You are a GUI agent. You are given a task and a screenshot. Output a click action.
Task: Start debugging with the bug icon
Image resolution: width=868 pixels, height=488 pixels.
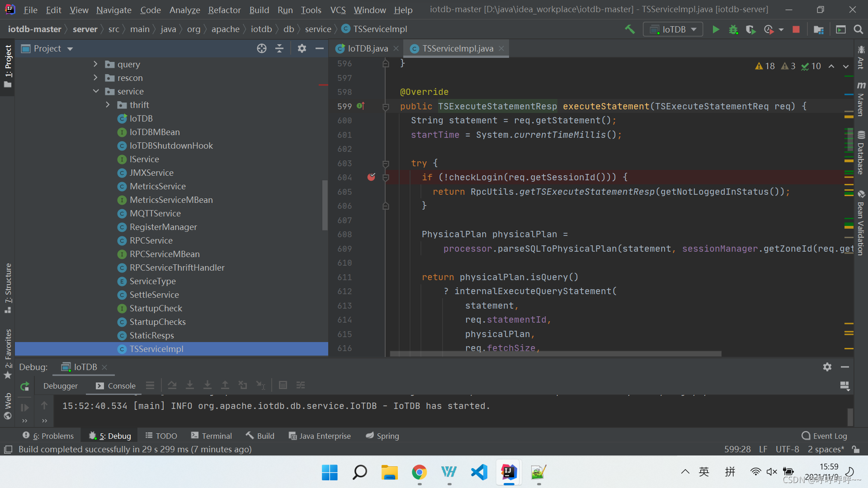coord(733,29)
